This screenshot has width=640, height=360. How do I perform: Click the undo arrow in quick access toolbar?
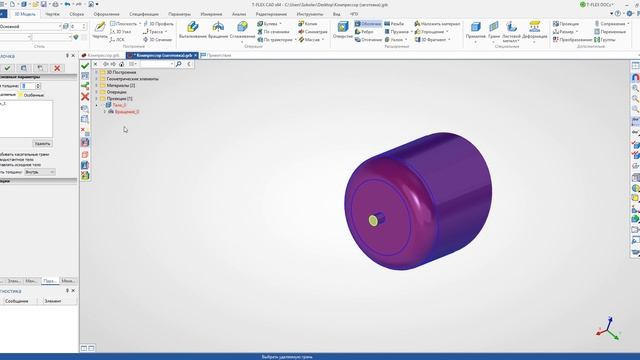pyautogui.click(x=67, y=4)
